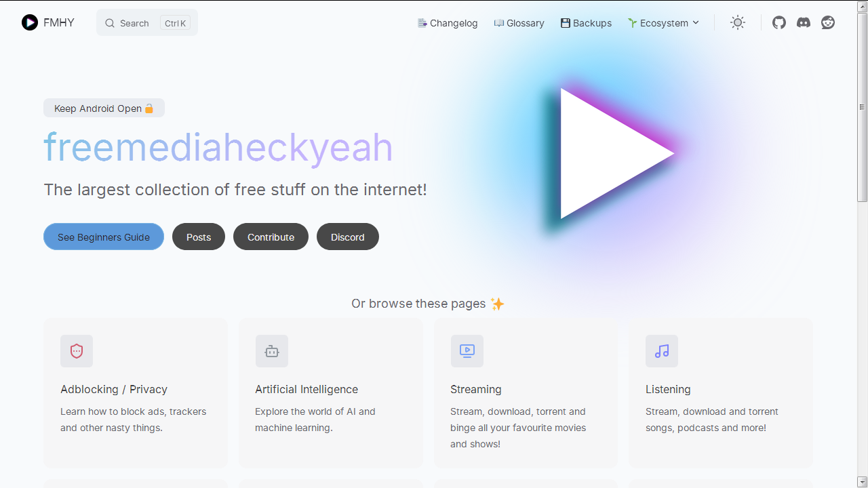Open the Changelog menu item
868x488 pixels.
pyautogui.click(x=448, y=23)
